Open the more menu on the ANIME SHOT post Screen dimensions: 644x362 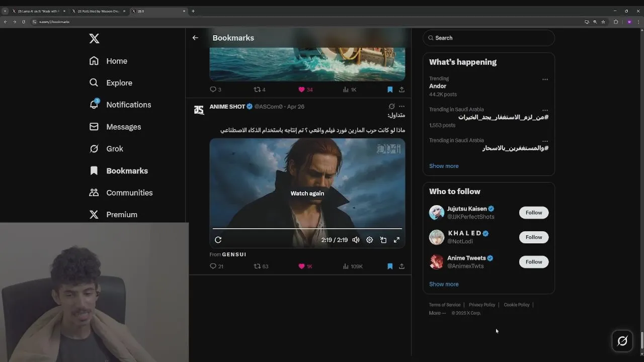click(x=401, y=106)
